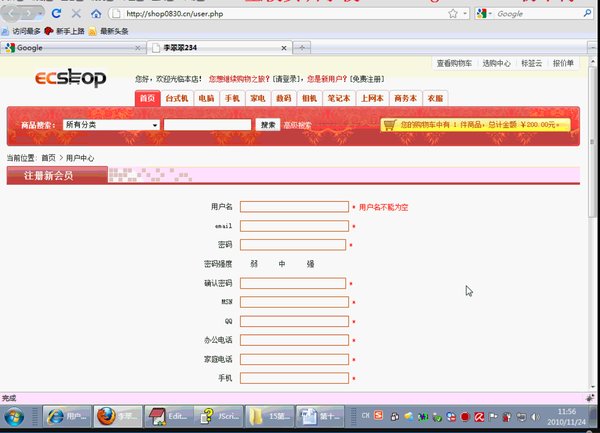Click the shopping cart summary icon
Viewport: 600px width, 433px height.
(x=390, y=125)
